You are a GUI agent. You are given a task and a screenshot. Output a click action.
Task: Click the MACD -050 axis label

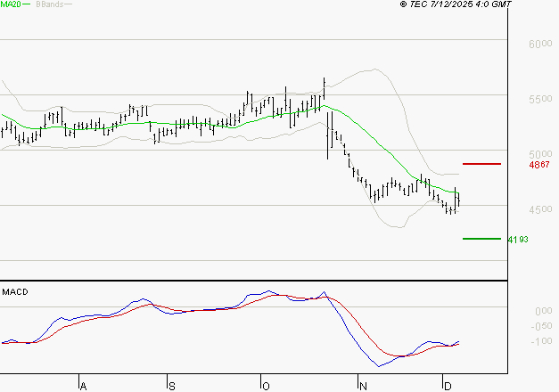(x=541, y=326)
